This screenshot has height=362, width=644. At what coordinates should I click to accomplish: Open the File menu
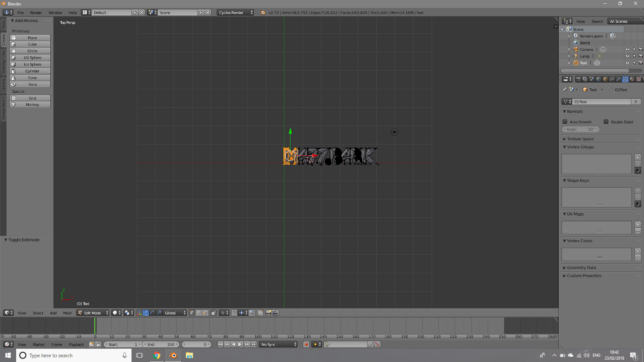pyautogui.click(x=21, y=12)
